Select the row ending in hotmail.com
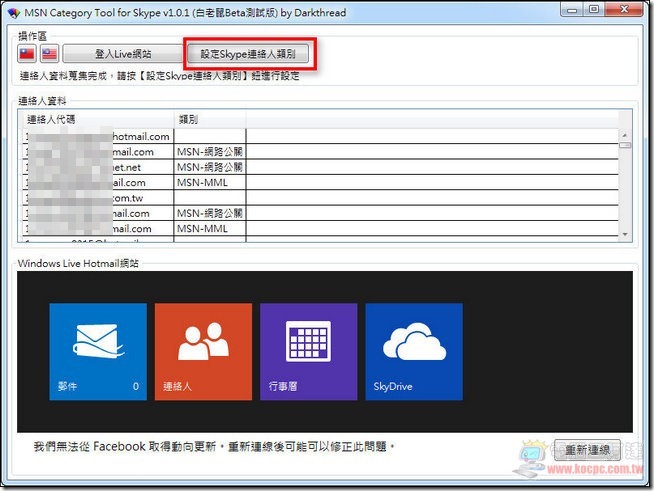 tap(321, 136)
